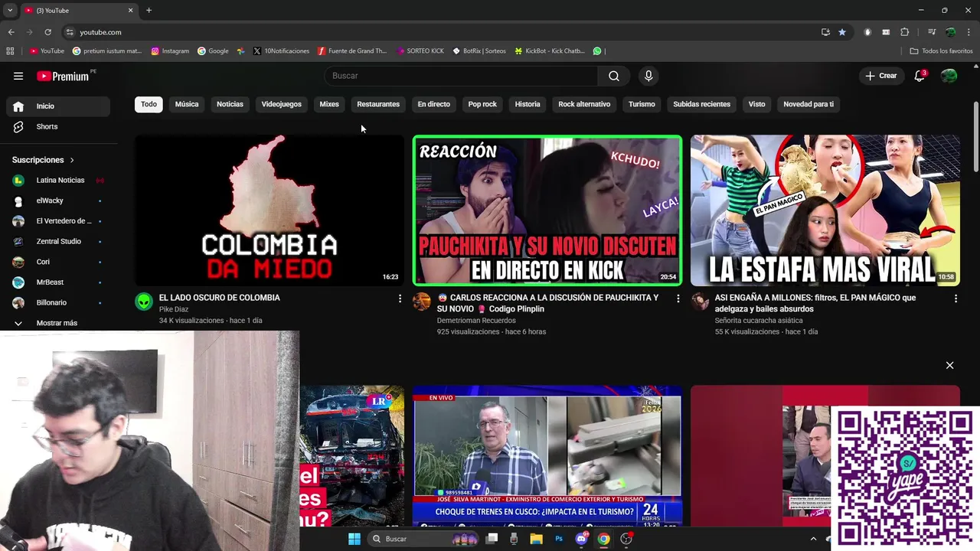Open the account avatar menu
The image size is (980, 551).
pyautogui.click(x=949, y=76)
